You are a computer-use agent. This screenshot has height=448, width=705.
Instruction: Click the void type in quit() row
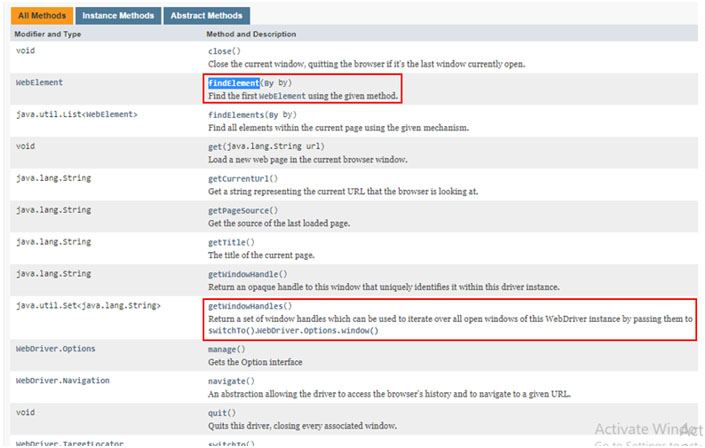tap(25, 412)
